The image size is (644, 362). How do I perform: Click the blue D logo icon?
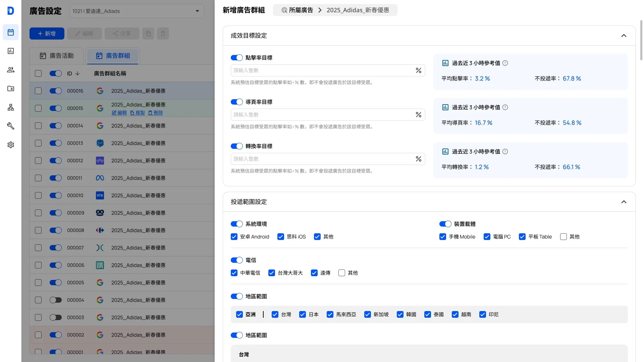point(11,11)
